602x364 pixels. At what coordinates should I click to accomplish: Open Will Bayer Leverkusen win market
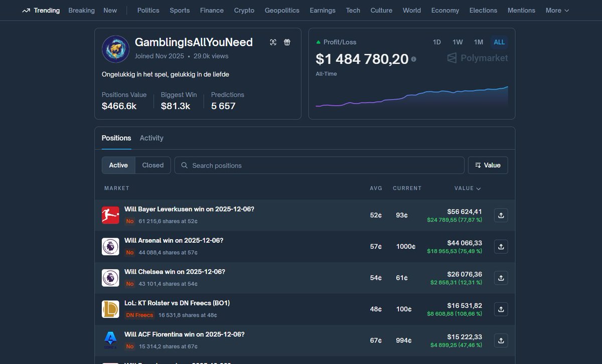(189, 209)
